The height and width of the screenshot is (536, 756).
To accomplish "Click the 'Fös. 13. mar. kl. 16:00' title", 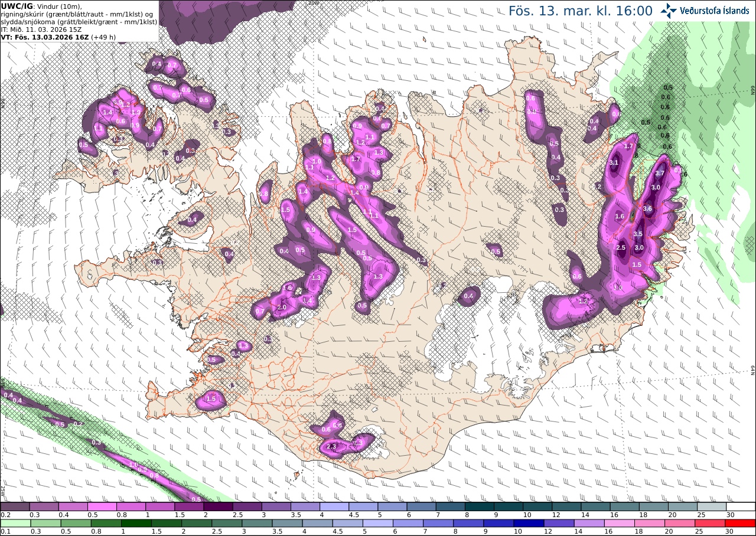I will coord(581,11).
